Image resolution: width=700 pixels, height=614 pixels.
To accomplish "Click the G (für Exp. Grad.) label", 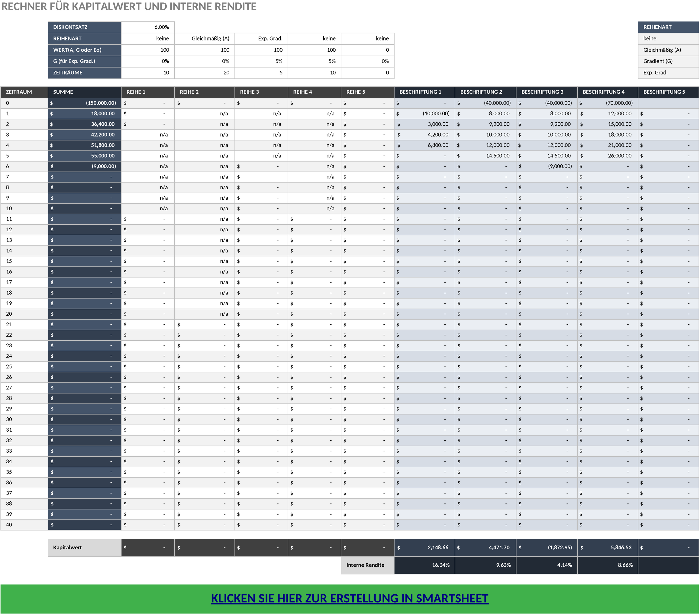I will pos(85,61).
